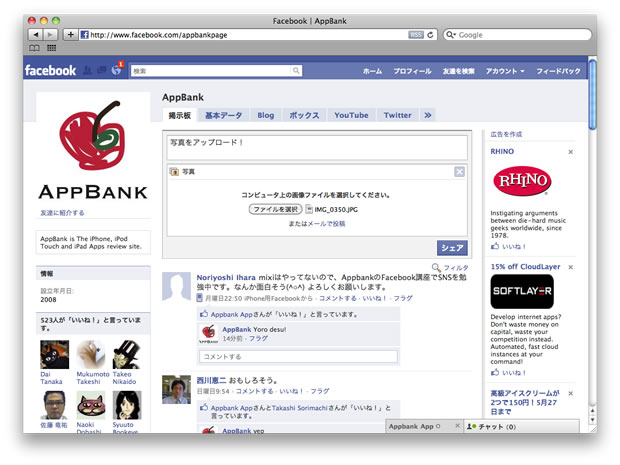Viewport: 620px width, 465px height.
Task: Click the scrollbar down arrow
Action: (592, 420)
